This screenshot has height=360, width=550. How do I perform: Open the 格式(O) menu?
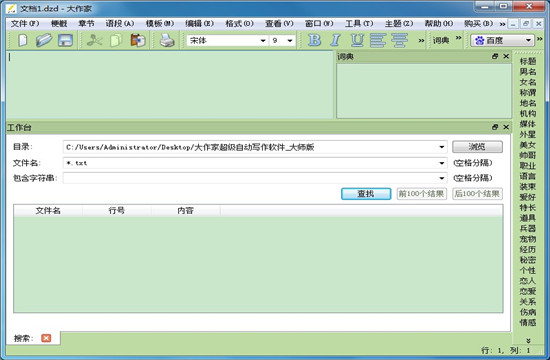[x=239, y=24]
